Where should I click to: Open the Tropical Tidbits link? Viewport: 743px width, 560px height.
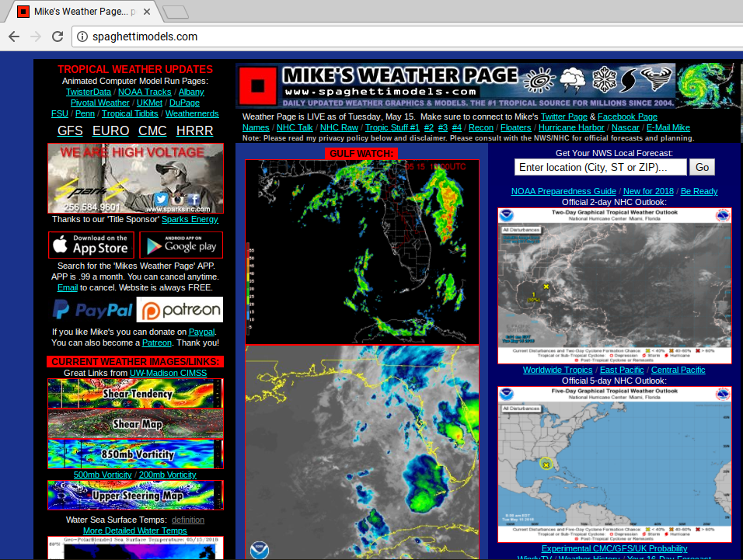pos(130,113)
